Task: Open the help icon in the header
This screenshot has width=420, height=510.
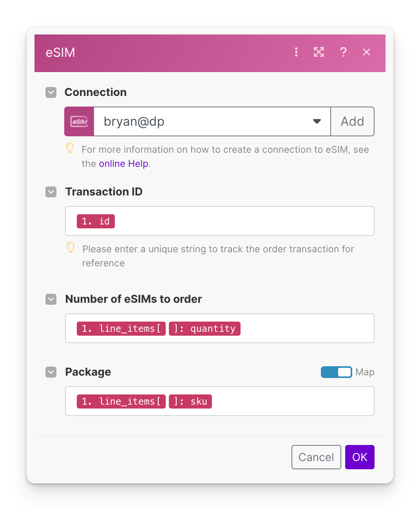Action: [x=344, y=52]
